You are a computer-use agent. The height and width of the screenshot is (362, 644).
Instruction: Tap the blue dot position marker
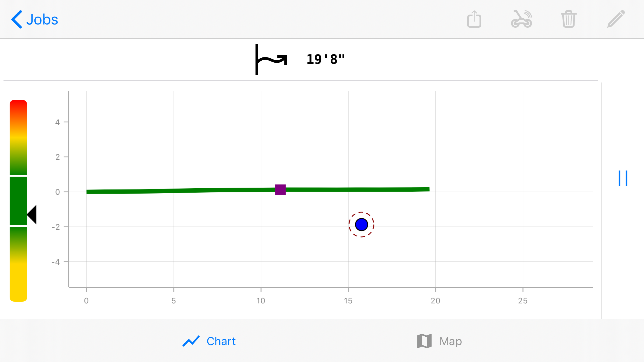pos(361,225)
